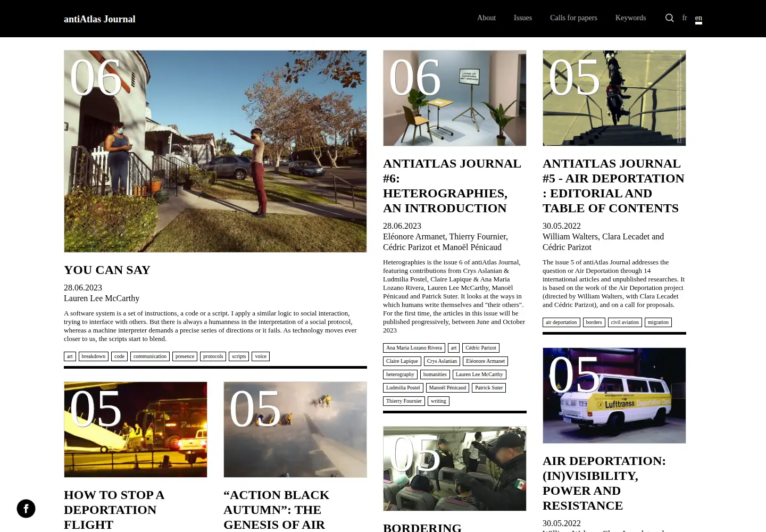This screenshot has width=766, height=532.
Task: Select the 'Thierry Fournier' tag
Action: coord(404,401)
